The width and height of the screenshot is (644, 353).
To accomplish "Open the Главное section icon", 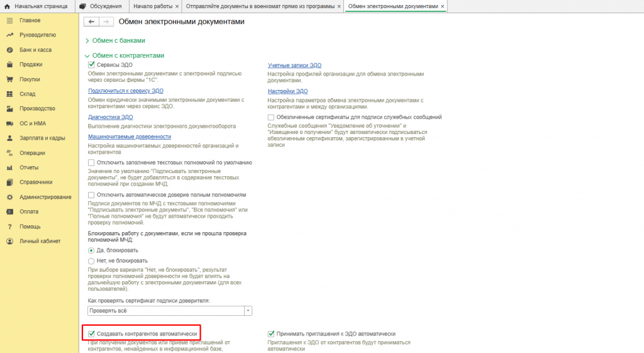I will (10, 20).
